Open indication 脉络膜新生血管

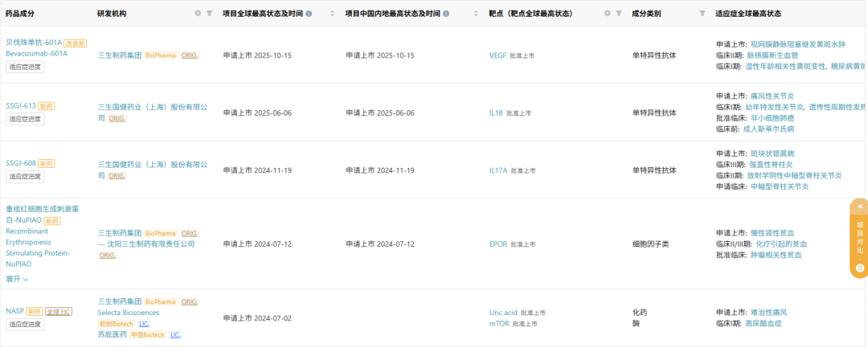click(772, 55)
